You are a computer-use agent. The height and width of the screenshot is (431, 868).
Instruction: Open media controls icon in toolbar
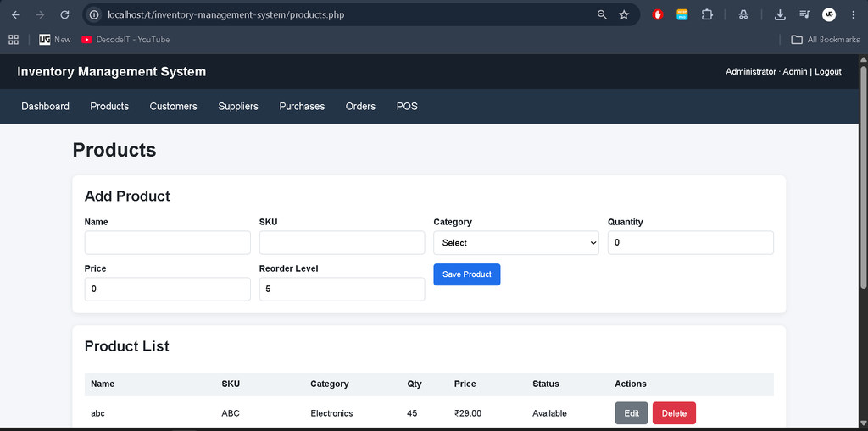click(804, 15)
